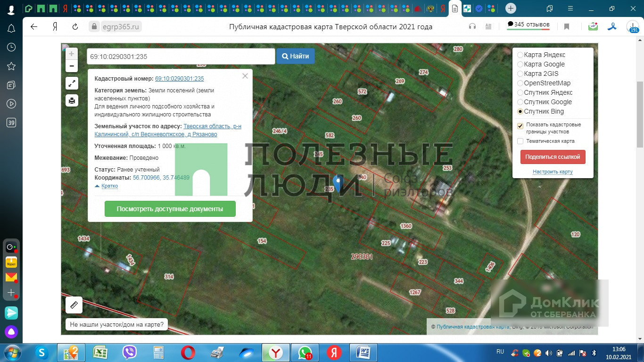644x362 pixels.
Task: Enable the Тематическая карта checkbox
Action: (520, 141)
